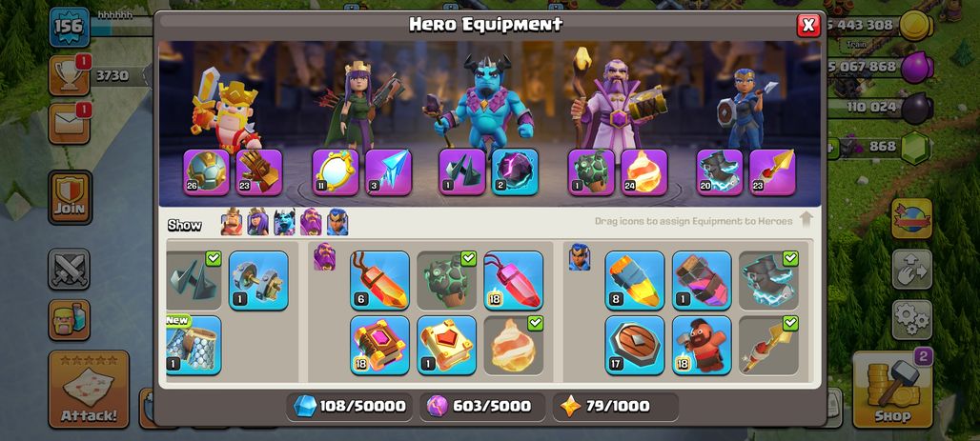The width and height of the screenshot is (980, 441).
Task: Tap the Attack! map button
Action: (x=89, y=390)
